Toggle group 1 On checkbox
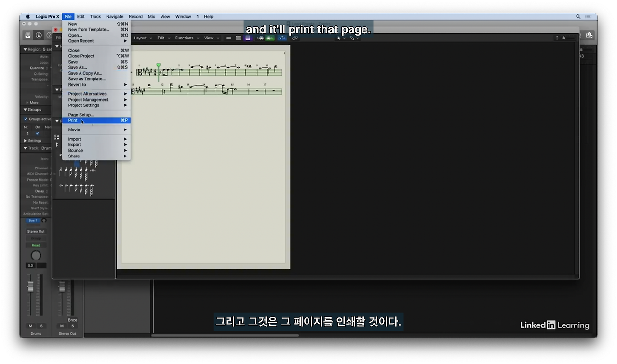The height and width of the screenshot is (364, 617). tap(37, 133)
